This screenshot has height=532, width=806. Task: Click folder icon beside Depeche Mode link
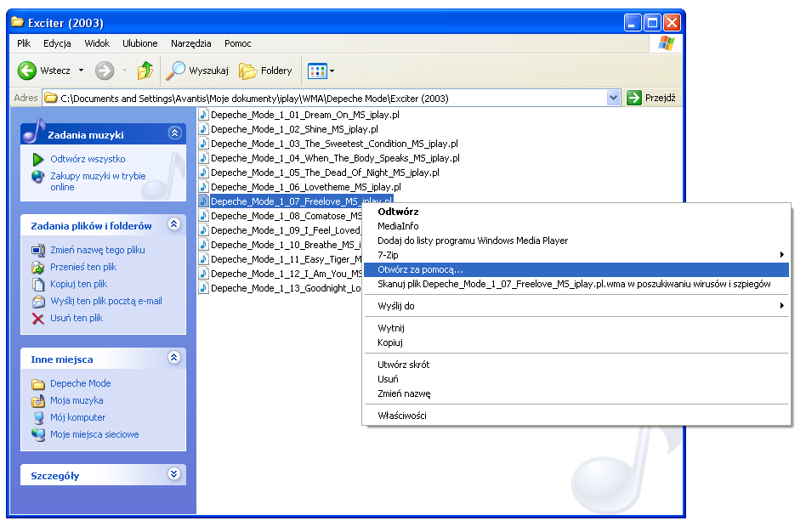[38, 384]
